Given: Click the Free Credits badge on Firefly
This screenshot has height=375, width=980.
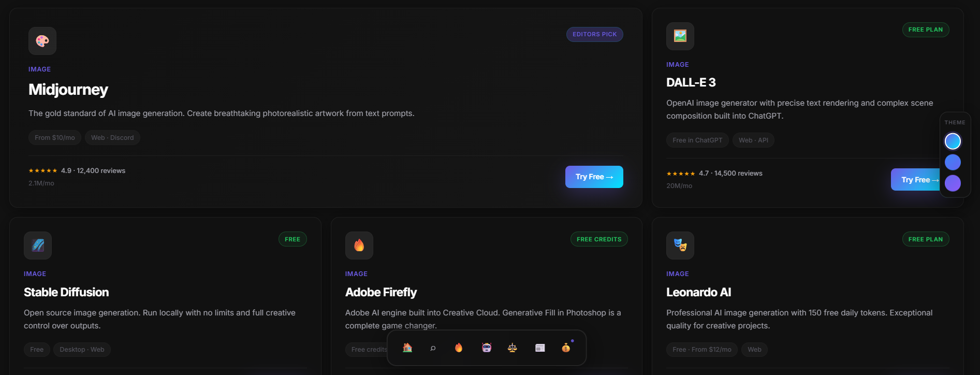Looking at the screenshot, I should pos(599,239).
